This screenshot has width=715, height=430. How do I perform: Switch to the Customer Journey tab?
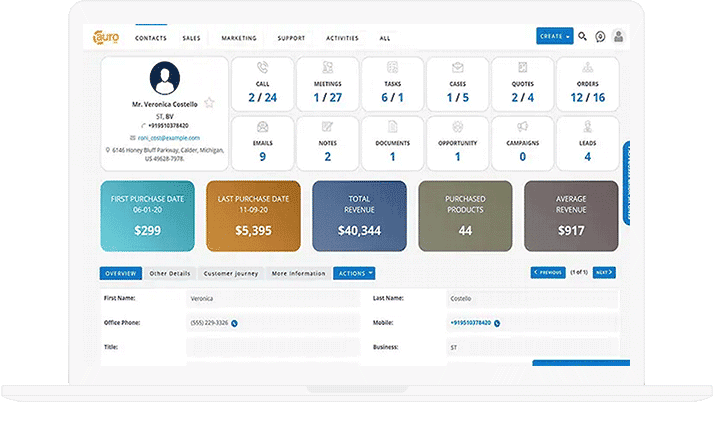(231, 273)
